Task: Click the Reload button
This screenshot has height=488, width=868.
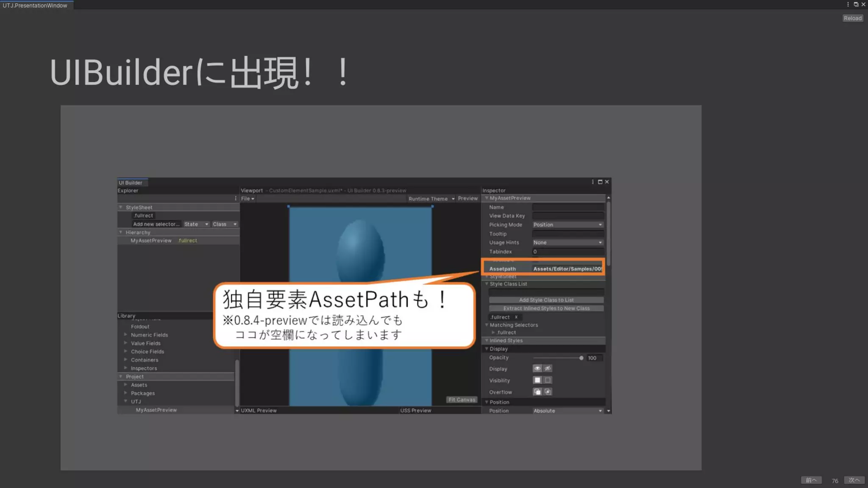Action: pos(852,18)
